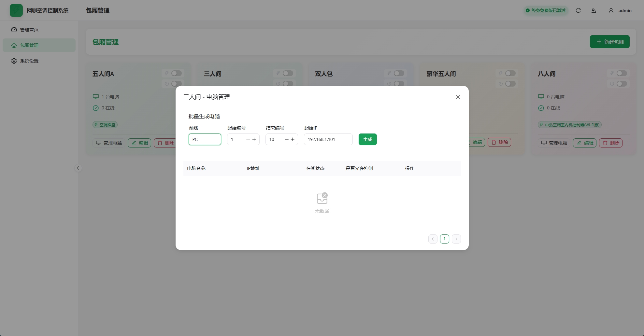
Task: Increment 起始编号 using the plus stepper
Action: (x=254, y=139)
